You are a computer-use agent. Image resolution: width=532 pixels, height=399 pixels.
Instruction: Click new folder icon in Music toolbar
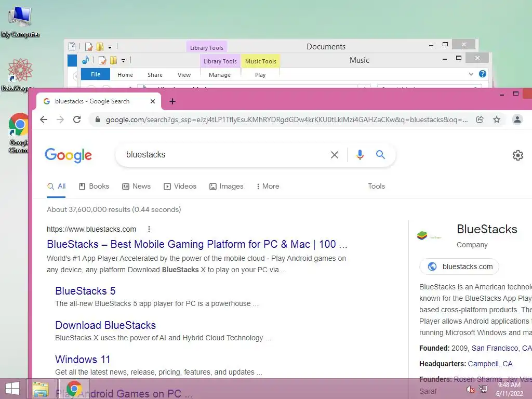114,60
